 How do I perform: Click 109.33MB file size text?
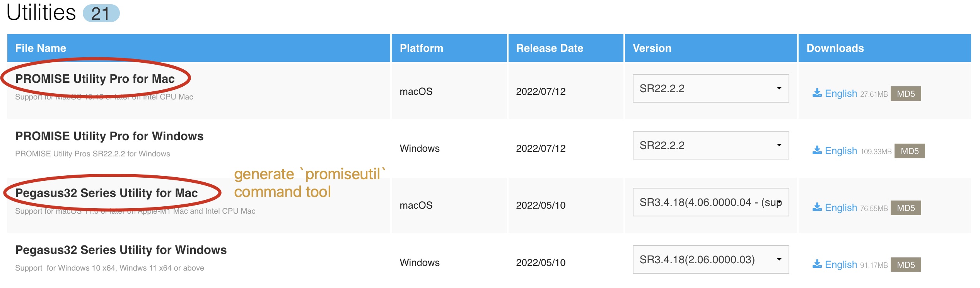pyautogui.click(x=876, y=151)
